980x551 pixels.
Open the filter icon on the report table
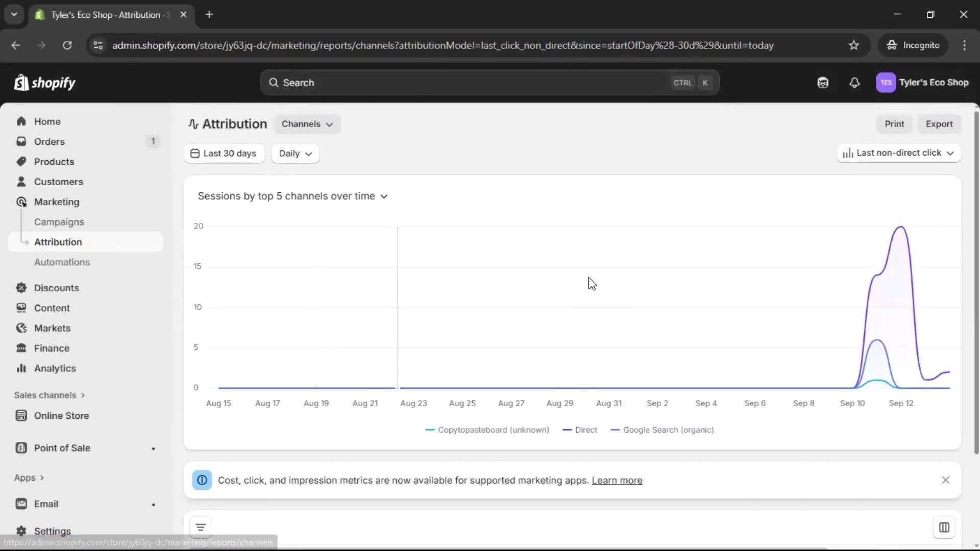click(x=200, y=527)
